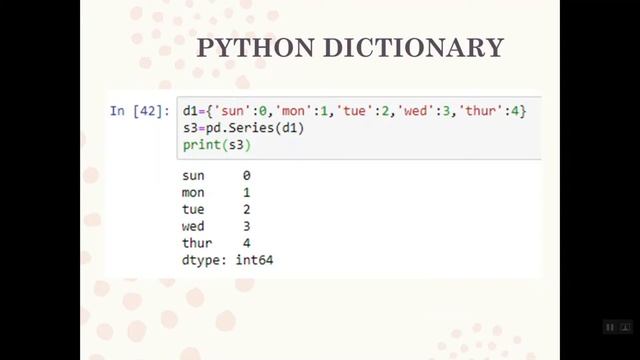Click the "print(s3)" code line
Image resolution: width=640 pixels, height=360 pixels.
(x=217, y=145)
